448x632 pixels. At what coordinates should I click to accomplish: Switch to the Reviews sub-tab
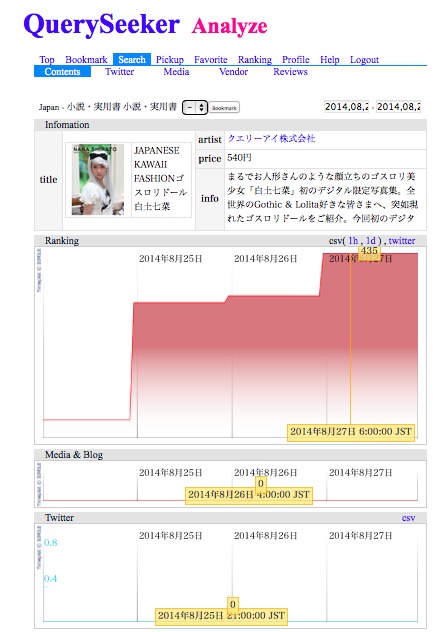point(290,72)
